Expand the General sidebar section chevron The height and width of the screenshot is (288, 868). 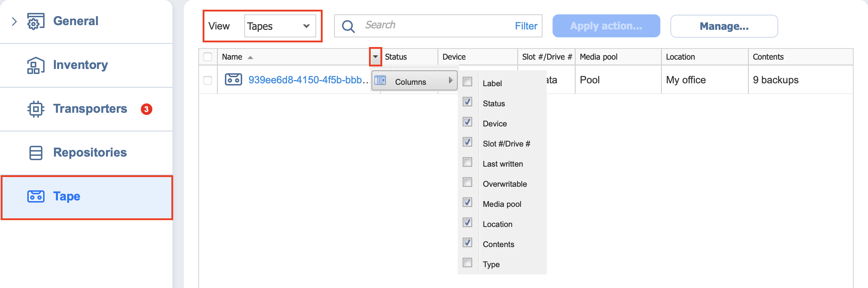pyautogui.click(x=14, y=22)
